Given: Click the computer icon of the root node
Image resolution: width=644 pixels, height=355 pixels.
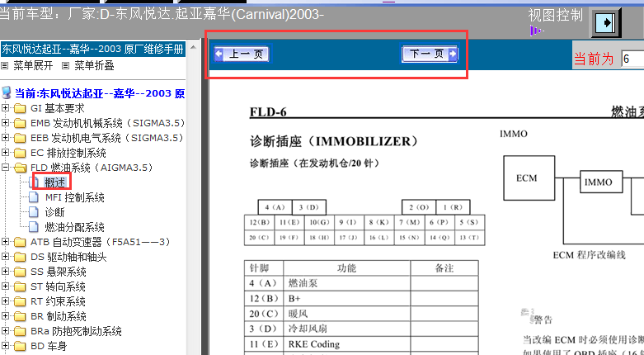Looking at the screenshot, I should tap(7, 92).
